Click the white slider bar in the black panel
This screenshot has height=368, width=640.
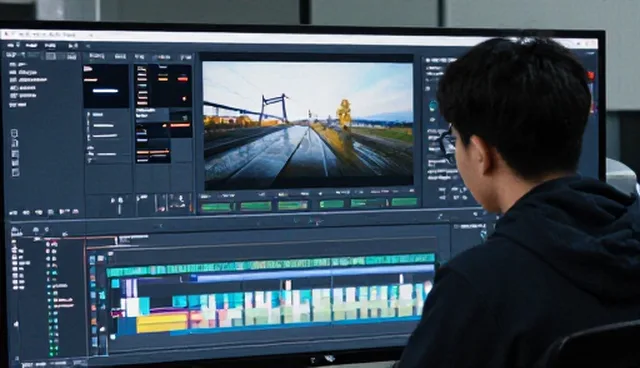click(105, 91)
